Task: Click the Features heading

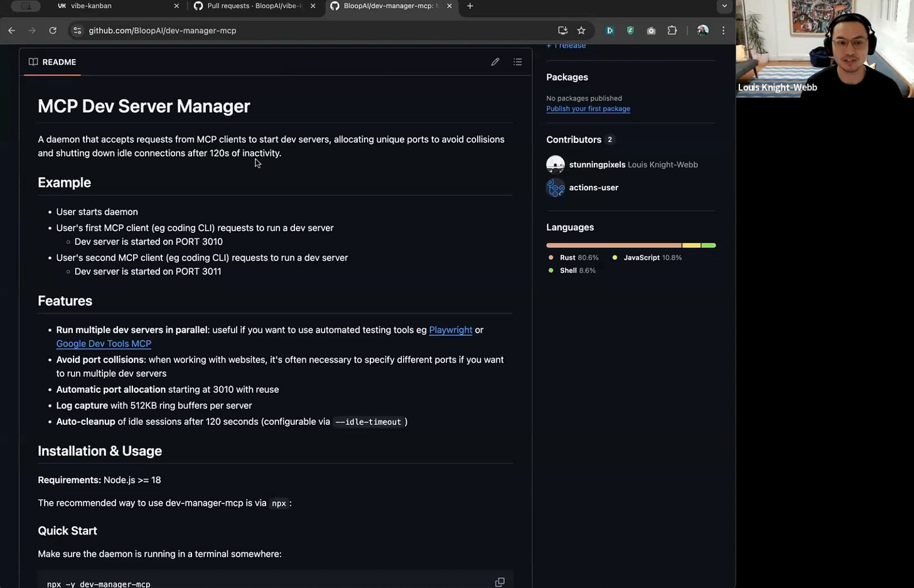Action: (65, 301)
